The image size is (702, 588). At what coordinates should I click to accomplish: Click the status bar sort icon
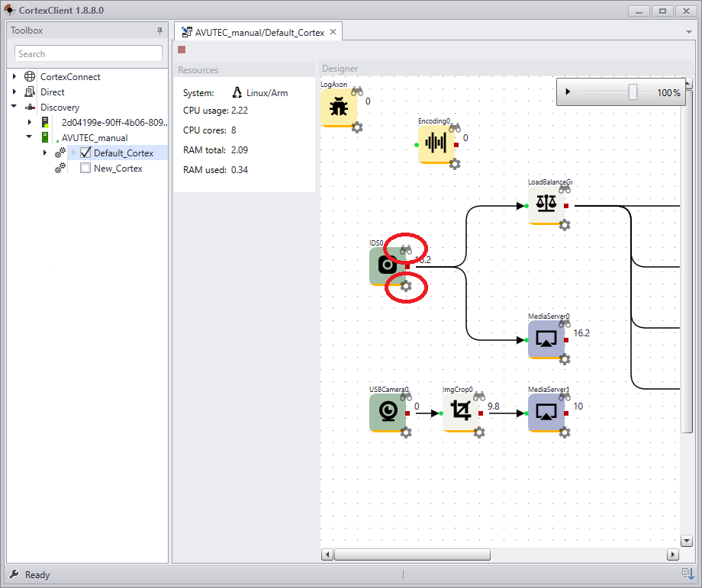pyautogui.click(x=688, y=574)
